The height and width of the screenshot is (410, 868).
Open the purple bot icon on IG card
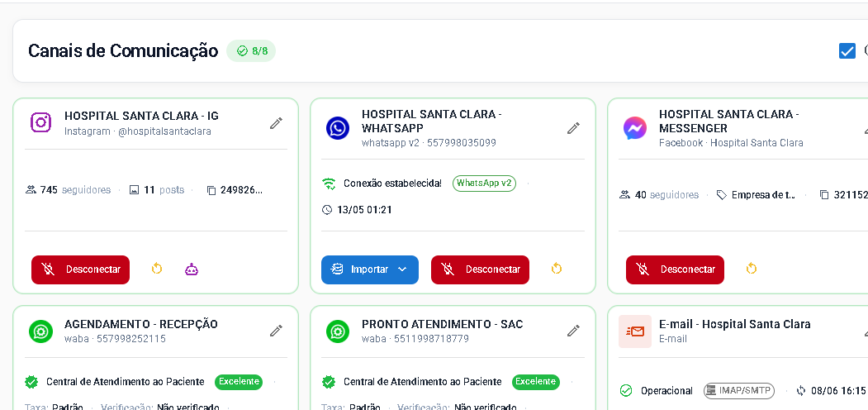tap(192, 269)
